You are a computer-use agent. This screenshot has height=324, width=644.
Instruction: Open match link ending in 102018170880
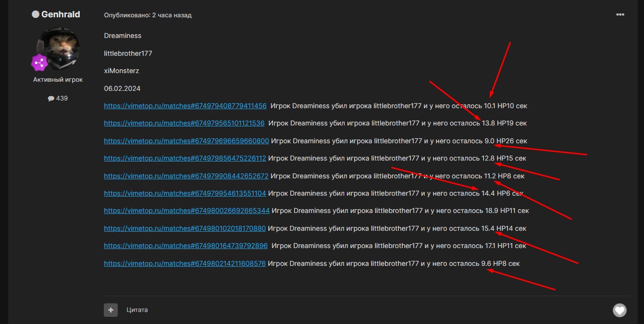click(185, 228)
